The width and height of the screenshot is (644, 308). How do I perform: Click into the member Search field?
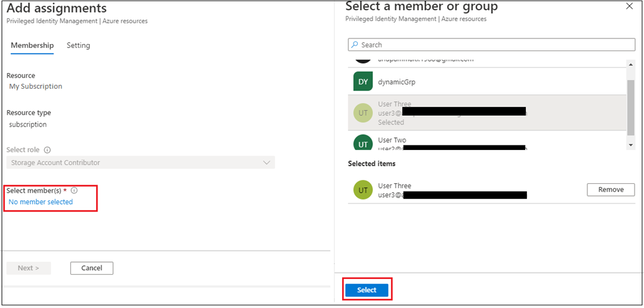[491, 45]
